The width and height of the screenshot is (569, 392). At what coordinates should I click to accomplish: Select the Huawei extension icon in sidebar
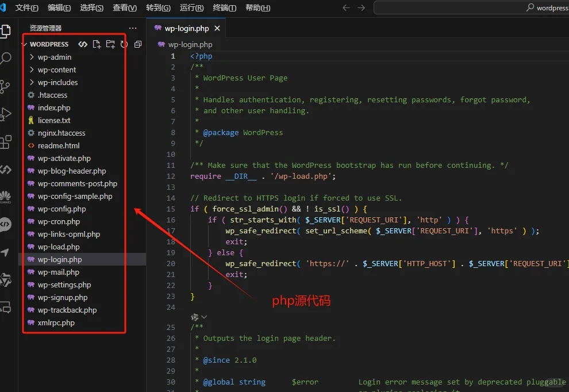coord(6,197)
